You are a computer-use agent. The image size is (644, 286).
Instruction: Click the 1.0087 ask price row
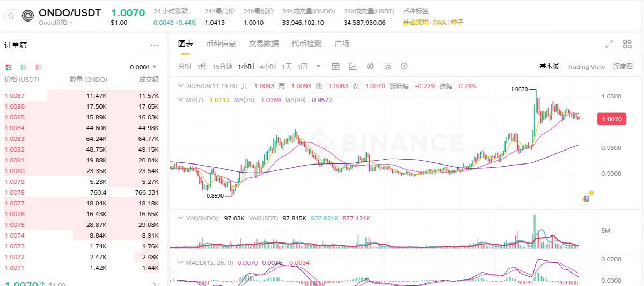pos(82,95)
